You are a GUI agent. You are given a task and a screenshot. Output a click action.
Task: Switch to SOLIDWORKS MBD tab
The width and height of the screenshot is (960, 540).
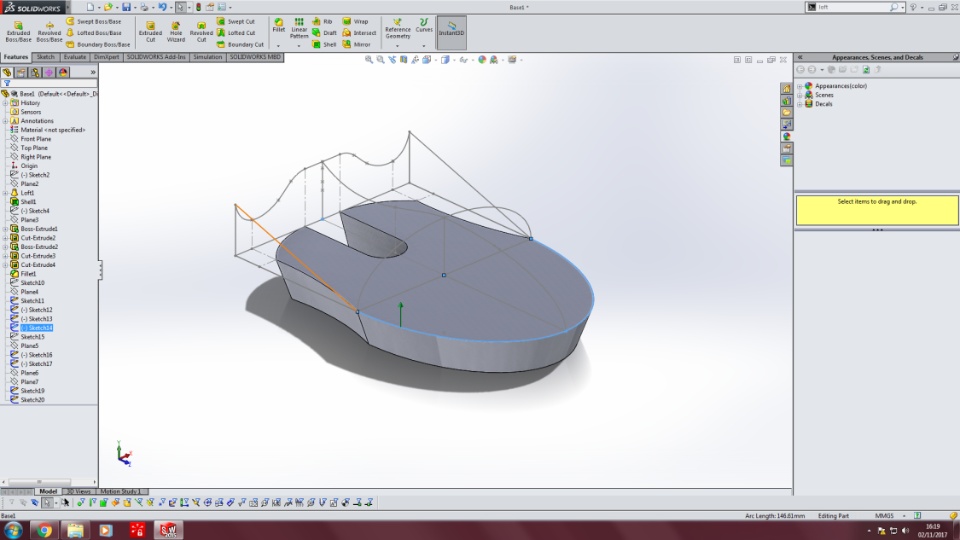tap(255, 57)
